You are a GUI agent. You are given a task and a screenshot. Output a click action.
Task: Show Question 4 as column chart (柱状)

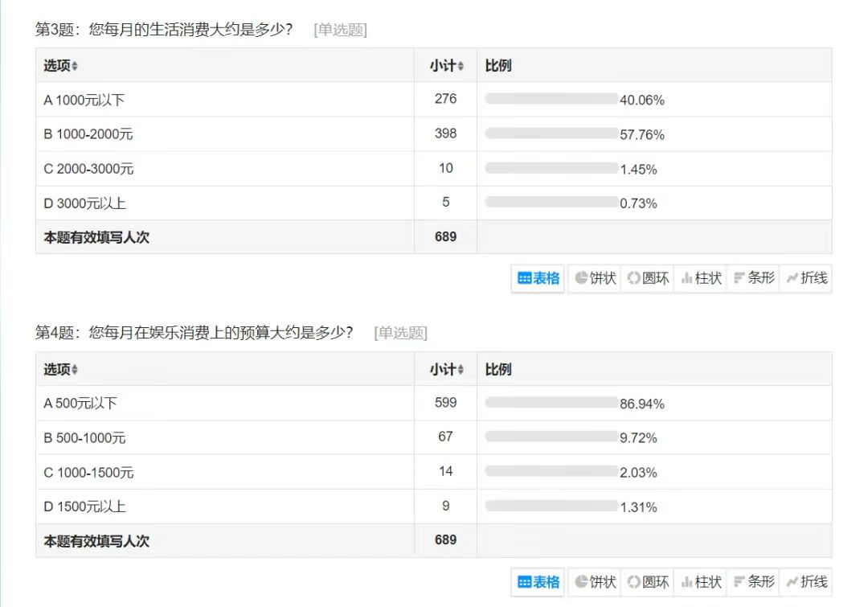(701, 582)
